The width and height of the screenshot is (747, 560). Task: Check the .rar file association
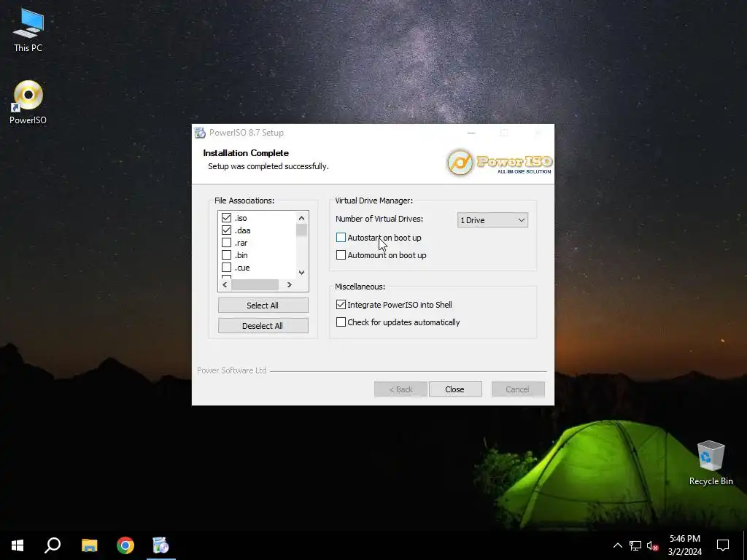(x=226, y=242)
